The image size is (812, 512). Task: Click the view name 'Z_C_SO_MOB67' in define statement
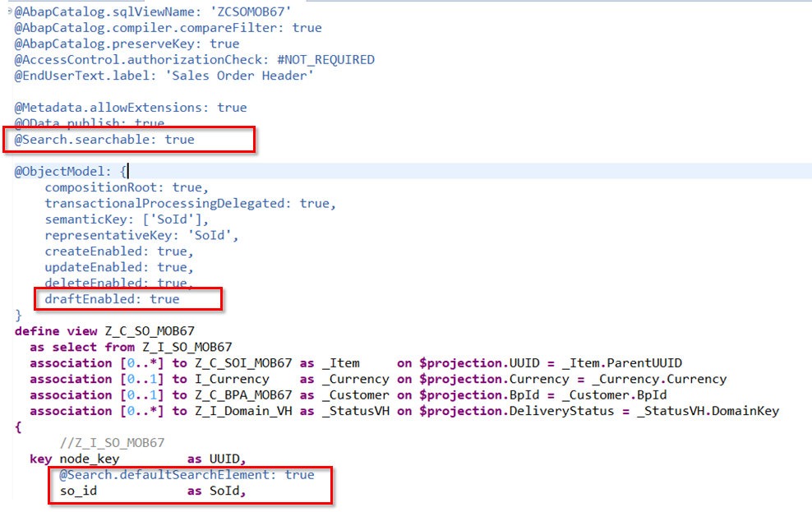(x=150, y=331)
